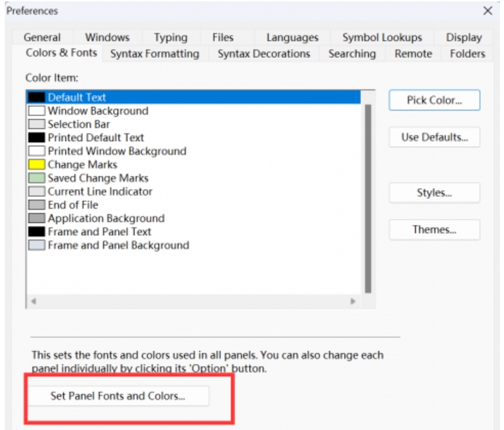Click the green Saved Change Marks swatch
The height and width of the screenshot is (430, 504).
point(37,179)
